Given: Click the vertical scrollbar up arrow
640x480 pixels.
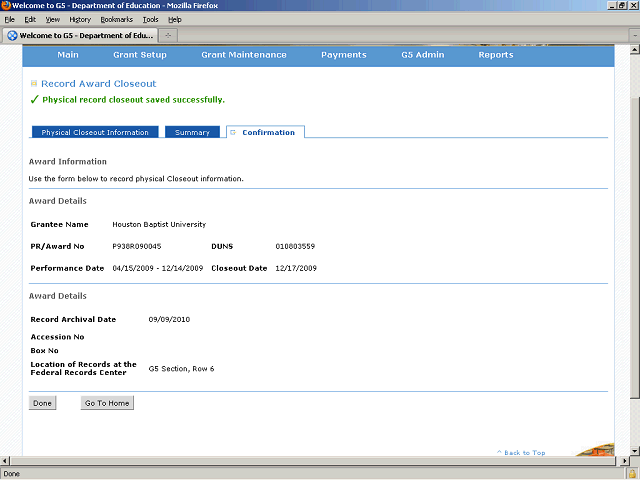Looking at the screenshot, I should click(x=634, y=50).
